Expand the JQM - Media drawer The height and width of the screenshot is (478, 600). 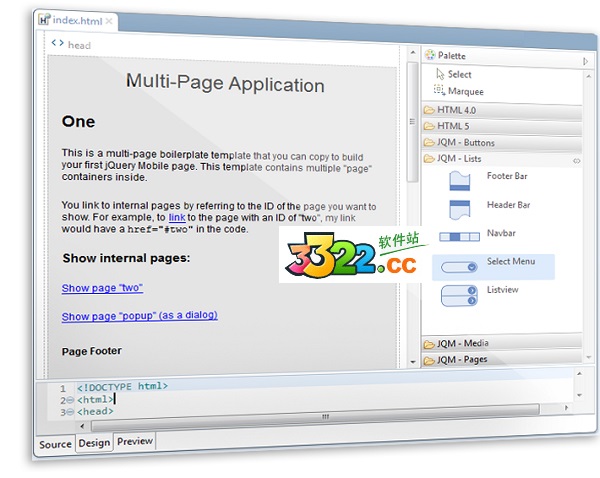tap(502, 343)
